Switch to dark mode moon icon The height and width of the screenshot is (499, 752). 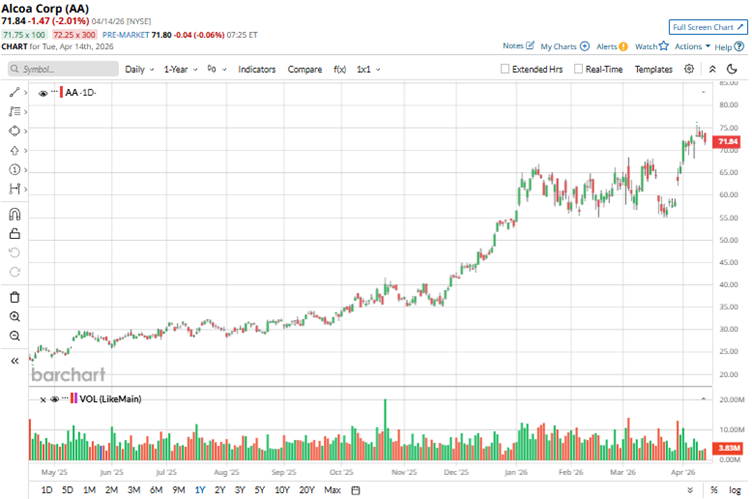coord(732,69)
